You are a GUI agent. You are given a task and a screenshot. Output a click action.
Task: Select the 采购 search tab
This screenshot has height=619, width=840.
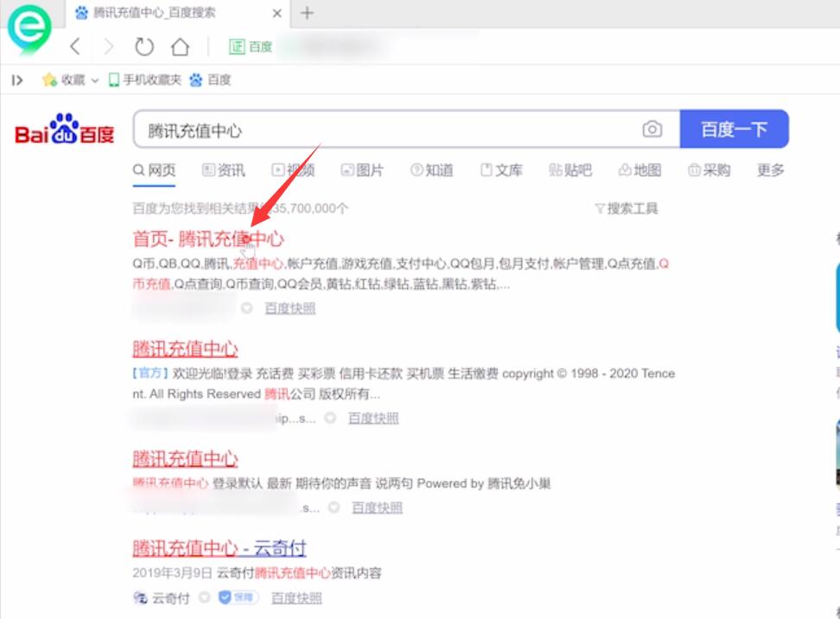(x=710, y=170)
